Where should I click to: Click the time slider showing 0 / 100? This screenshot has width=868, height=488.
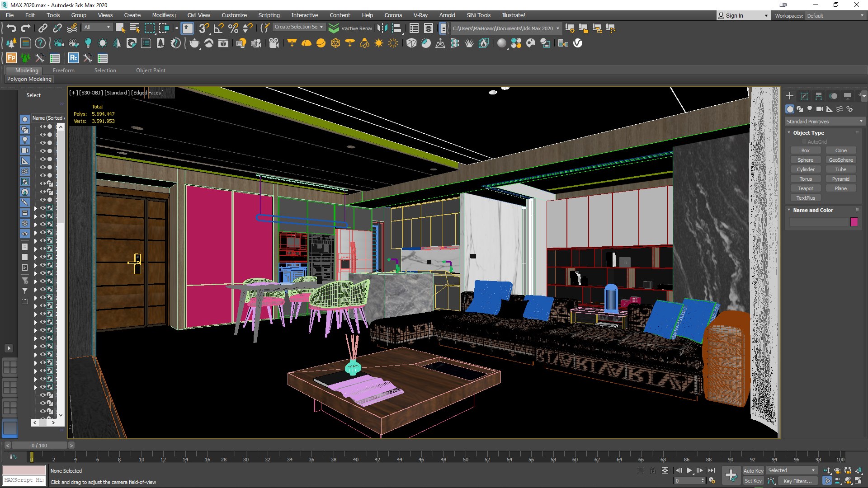(39, 446)
